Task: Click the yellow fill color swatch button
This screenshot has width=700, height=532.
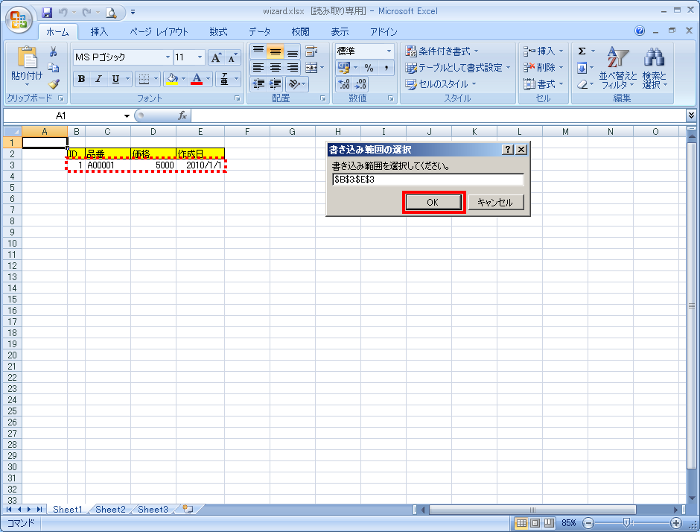Action: tap(172, 79)
